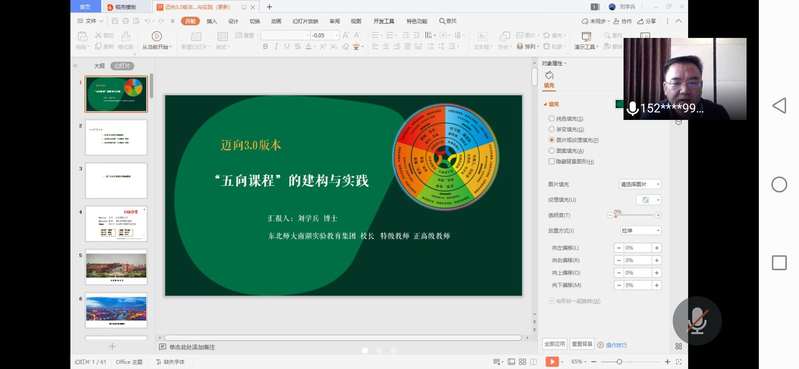Toggle bold text formatting
Screen dimensions: 799x369
coord(265,46)
